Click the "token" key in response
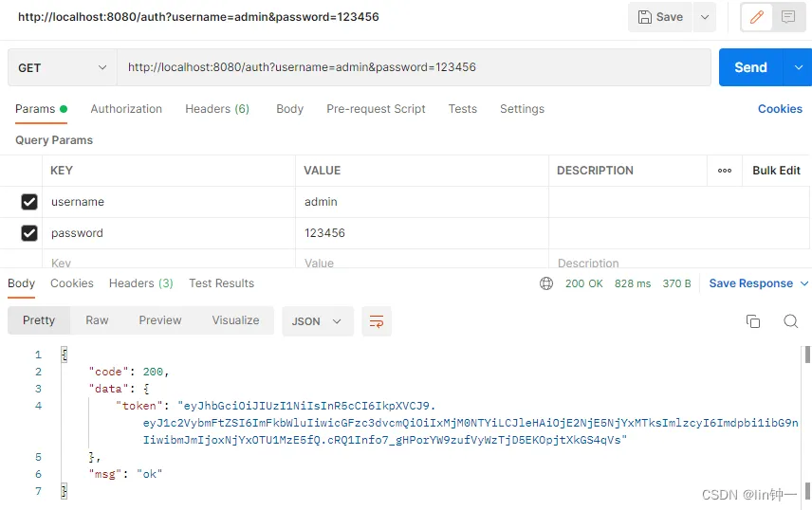Viewport: 812px width, 510px height. tap(139, 406)
